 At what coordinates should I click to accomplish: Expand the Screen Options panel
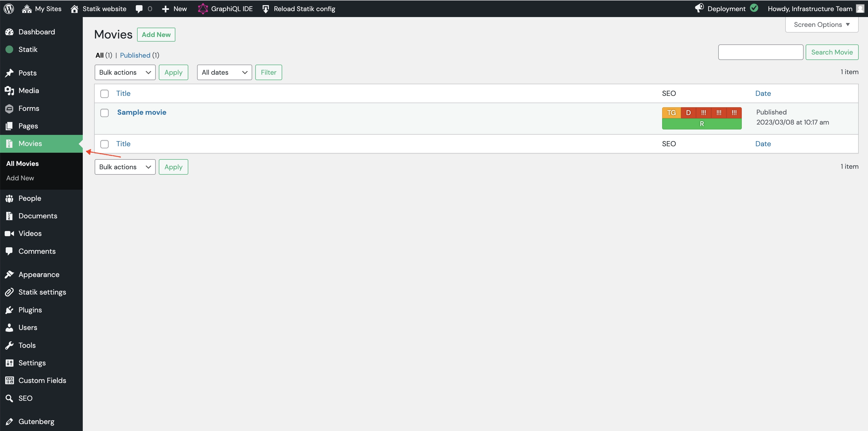point(821,24)
